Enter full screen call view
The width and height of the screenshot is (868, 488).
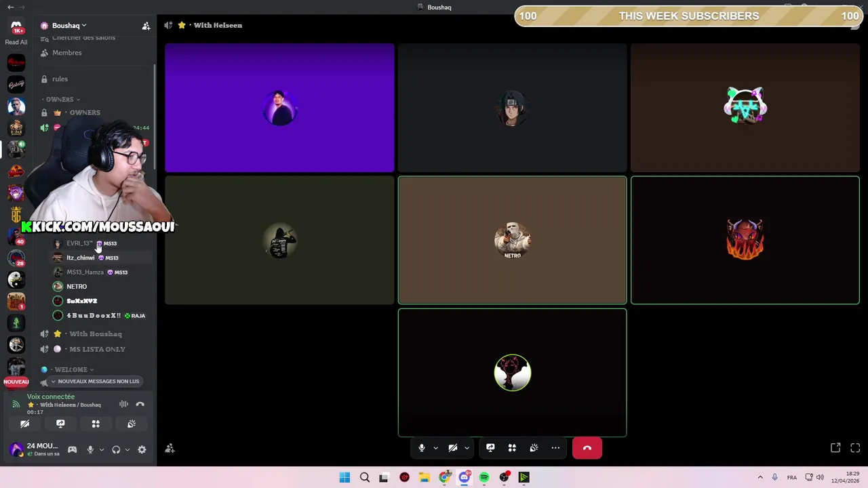pyautogui.click(x=855, y=448)
